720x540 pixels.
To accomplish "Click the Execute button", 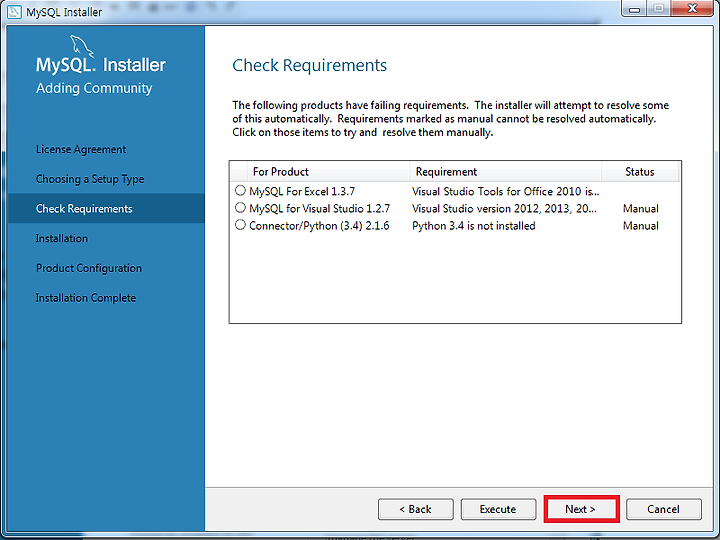I will coord(498,509).
